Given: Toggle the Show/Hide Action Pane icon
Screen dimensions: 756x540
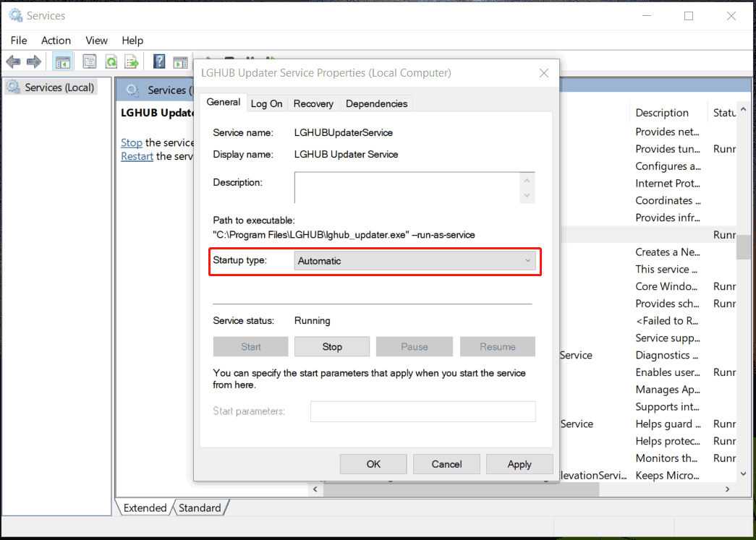Looking at the screenshot, I should pos(180,62).
